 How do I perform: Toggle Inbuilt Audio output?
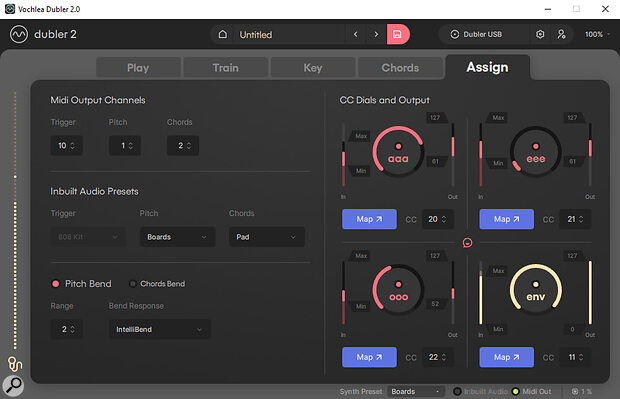point(457,391)
